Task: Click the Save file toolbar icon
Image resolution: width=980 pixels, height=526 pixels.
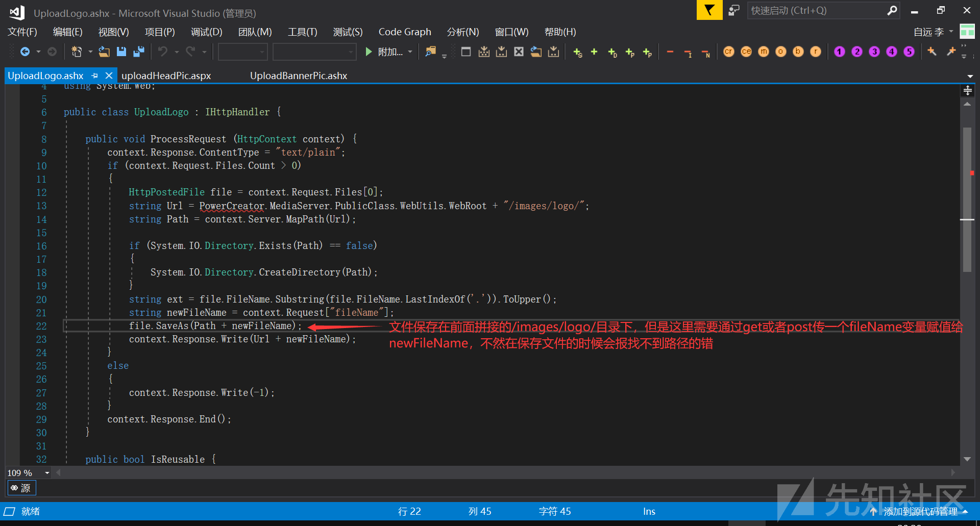Action: click(x=121, y=52)
